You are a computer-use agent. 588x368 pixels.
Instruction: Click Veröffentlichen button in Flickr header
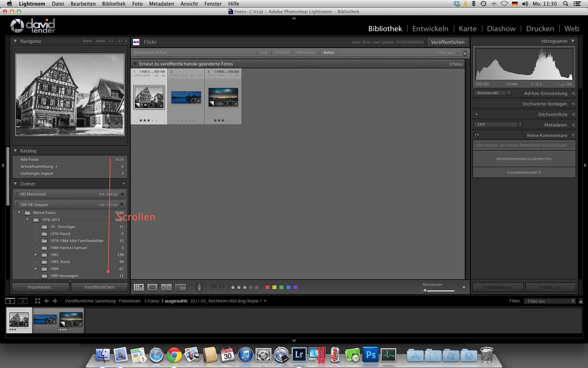448,42
